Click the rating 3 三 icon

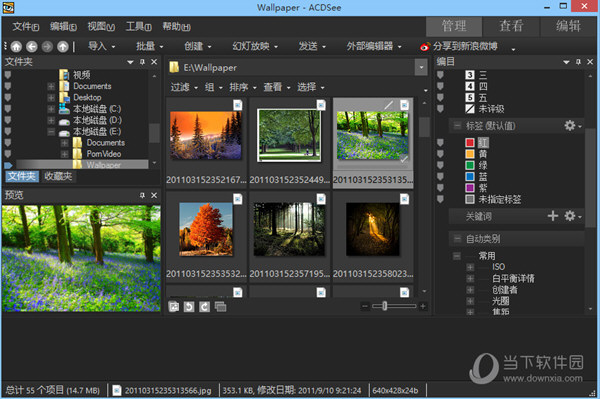coord(470,75)
